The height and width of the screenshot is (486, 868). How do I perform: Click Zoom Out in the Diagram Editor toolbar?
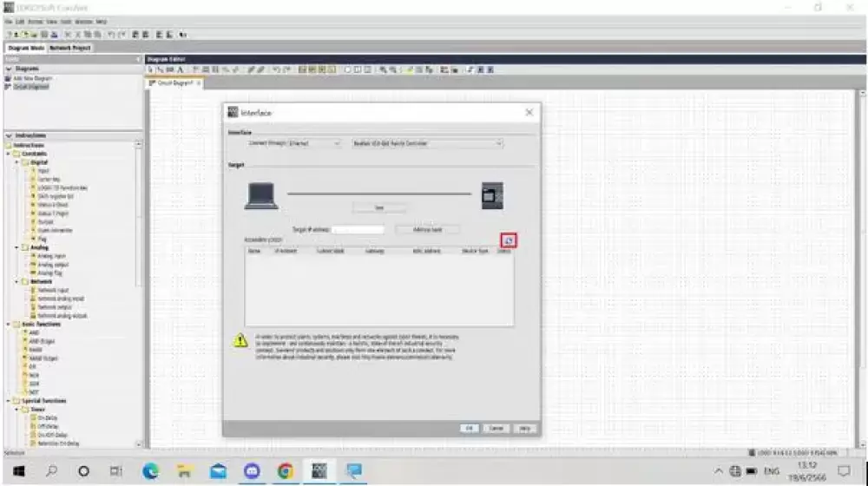pyautogui.click(x=393, y=69)
